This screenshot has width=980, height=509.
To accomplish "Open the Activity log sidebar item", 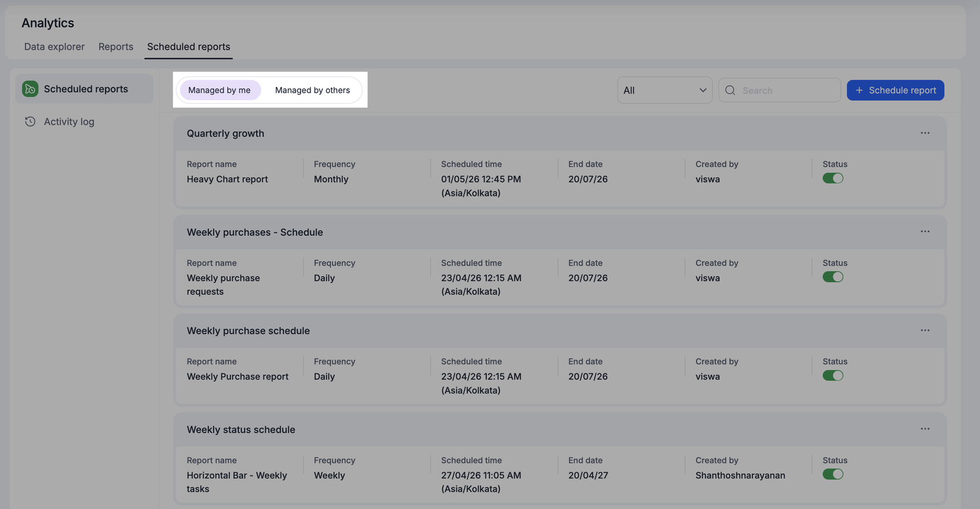I will (x=69, y=121).
